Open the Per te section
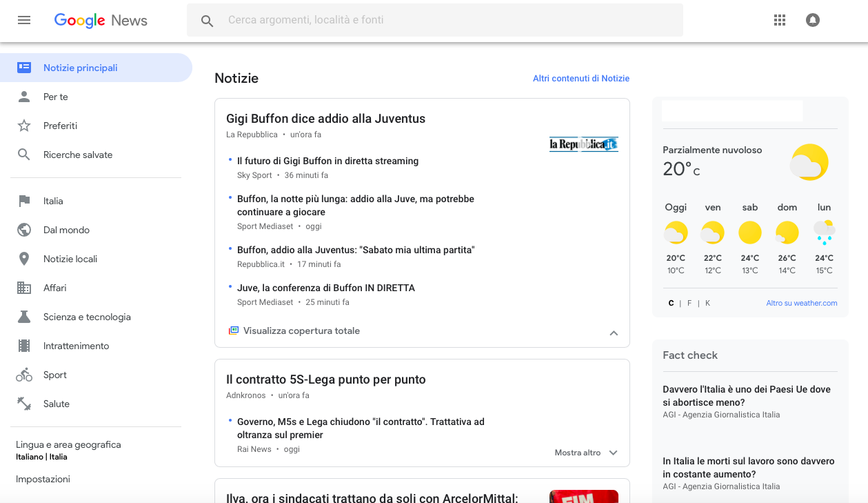Screen dimensions: 868x503 [54, 96]
